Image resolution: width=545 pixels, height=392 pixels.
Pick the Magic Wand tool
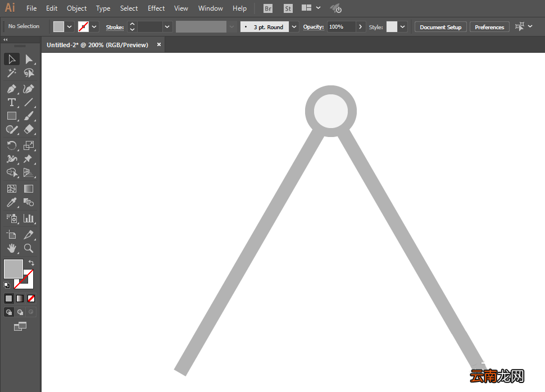11,73
